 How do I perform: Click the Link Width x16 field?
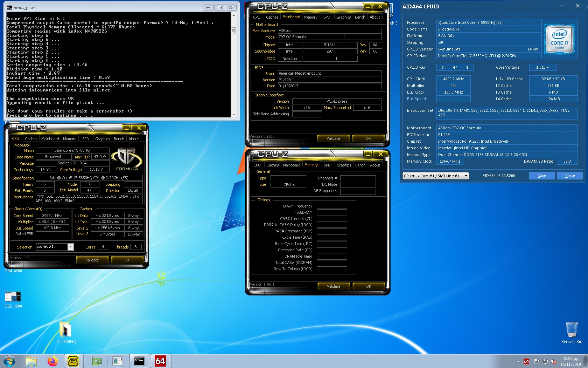[307, 108]
